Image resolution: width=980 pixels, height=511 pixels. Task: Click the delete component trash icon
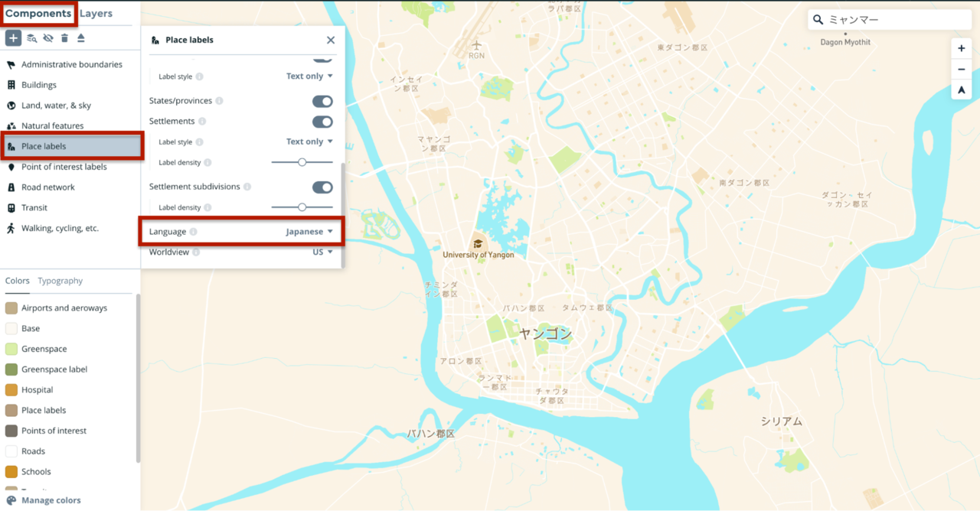pyautogui.click(x=64, y=38)
